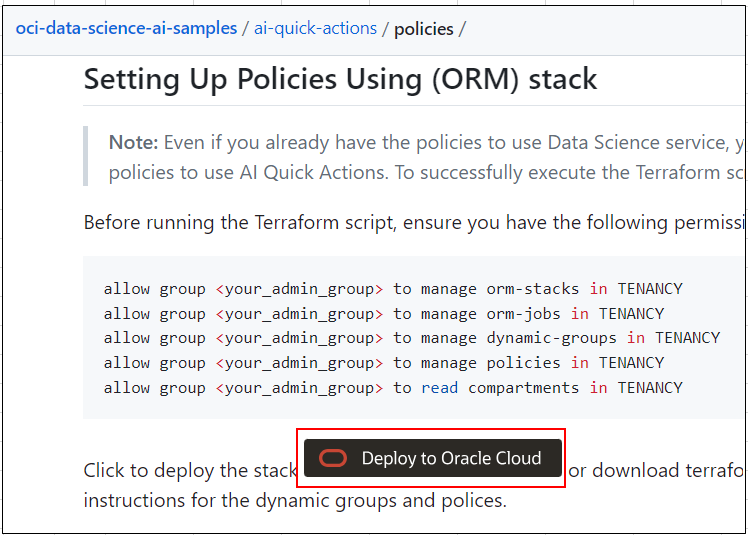Open the ai-quick-actions breadcrumb link

coord(315,29)
